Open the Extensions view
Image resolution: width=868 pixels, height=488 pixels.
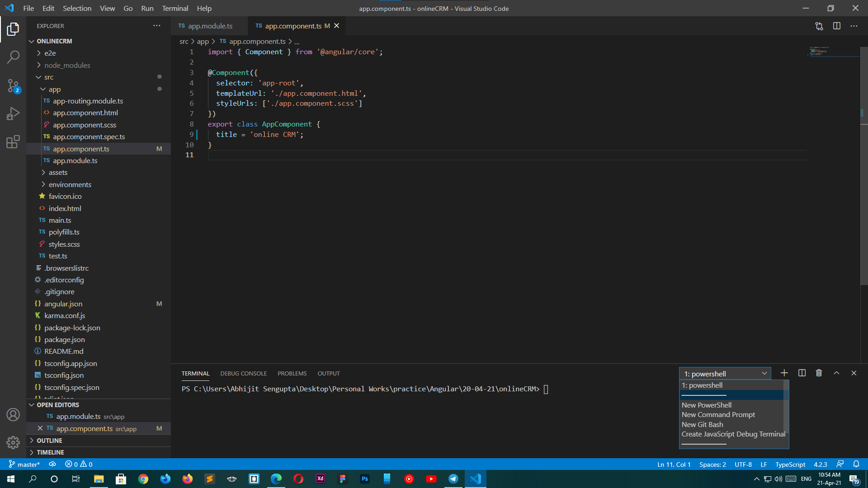[x=13, y=142]
